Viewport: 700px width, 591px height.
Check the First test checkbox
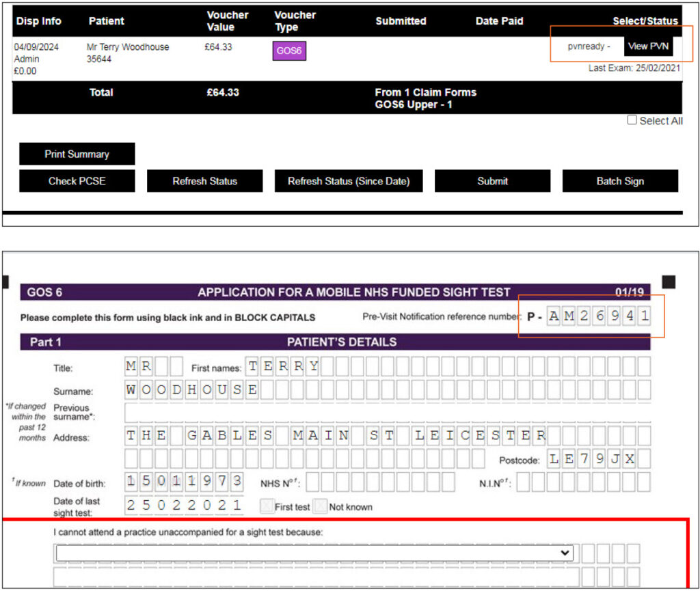(266, 506)
